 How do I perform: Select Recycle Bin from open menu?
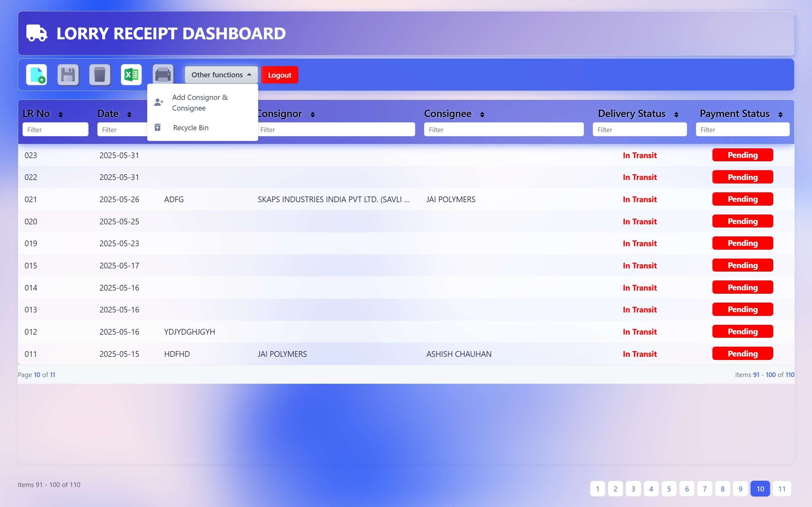click(x=190, y=127)
